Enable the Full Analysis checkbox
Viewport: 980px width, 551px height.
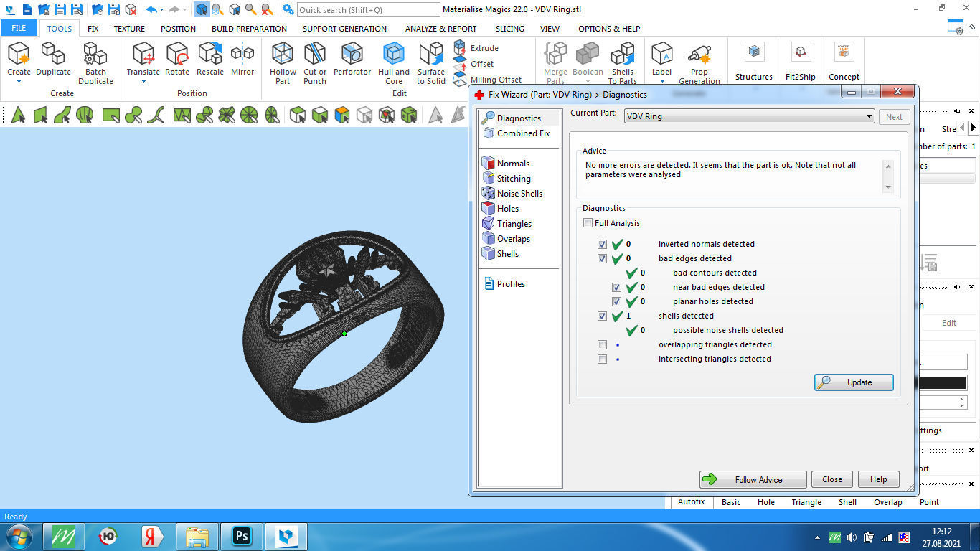588,223
